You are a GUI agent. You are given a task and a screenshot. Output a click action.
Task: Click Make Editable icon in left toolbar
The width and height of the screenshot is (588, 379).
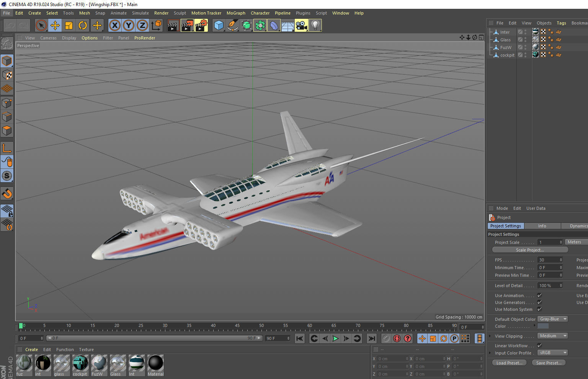click(7, 44)
